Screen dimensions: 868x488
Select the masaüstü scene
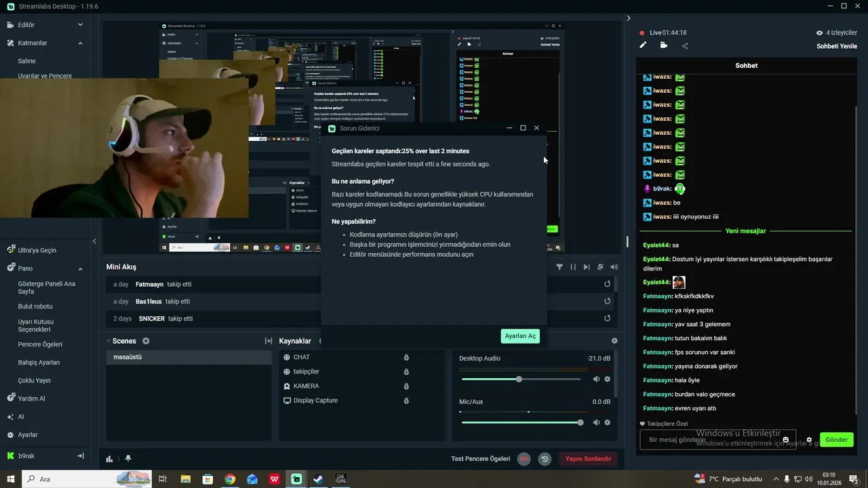click(x=189, y=357)
